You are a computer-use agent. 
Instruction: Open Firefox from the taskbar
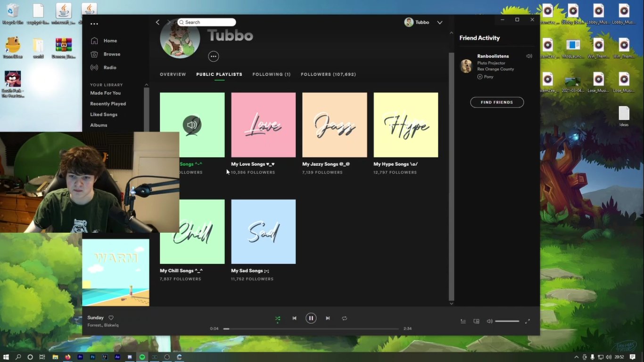67,357
